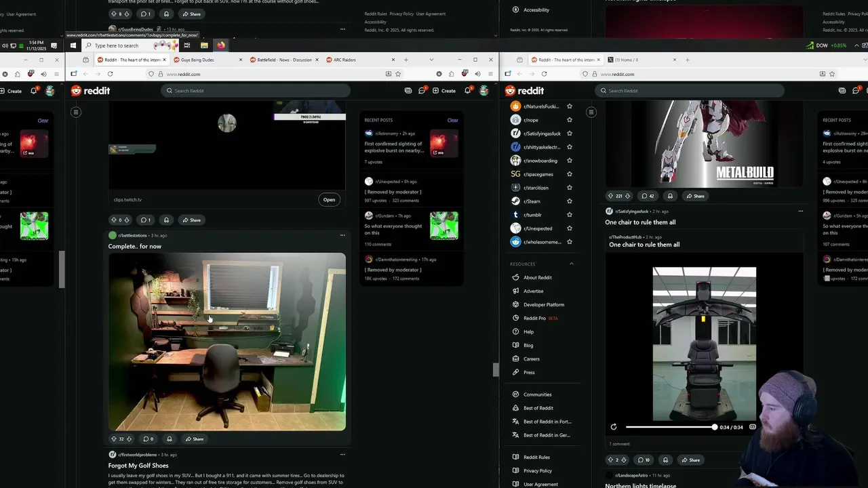The image size is (868, 488).
Task: Reload page in middle Firefox window
Action: pyautogui.click(x=110, y=74)
